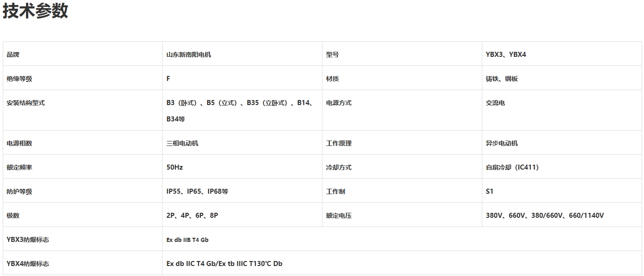Screen dimensions: 644x276
Task: Click the 50Hz rated frequency value
Action: pyautogui.click(x=174, y=167)
